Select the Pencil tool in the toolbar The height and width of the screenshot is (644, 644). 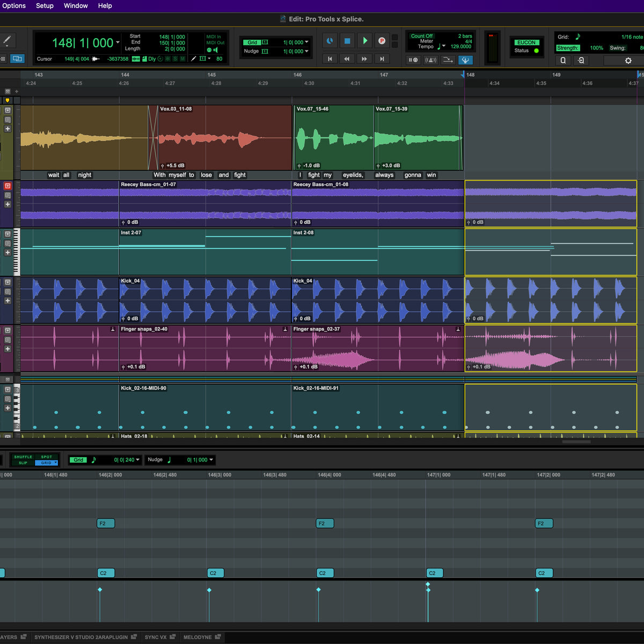pyautogui.click(x=8, y=40)
